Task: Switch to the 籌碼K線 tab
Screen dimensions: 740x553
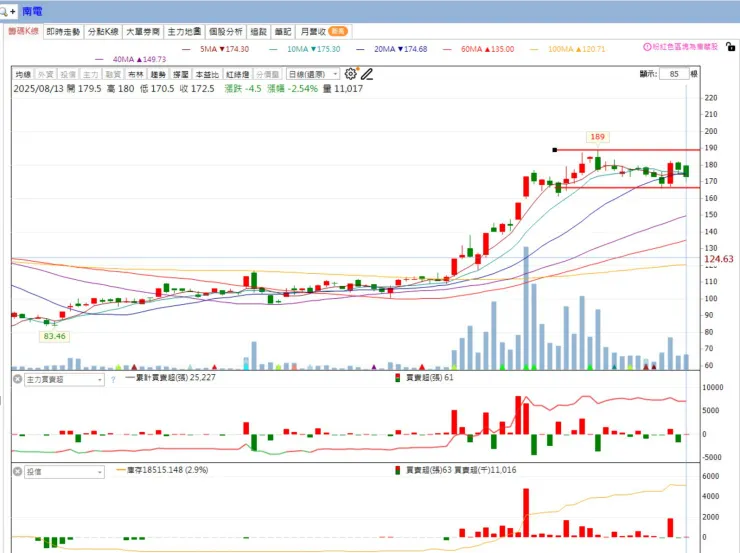Action: pyautogui.click(x=23, y=31)
